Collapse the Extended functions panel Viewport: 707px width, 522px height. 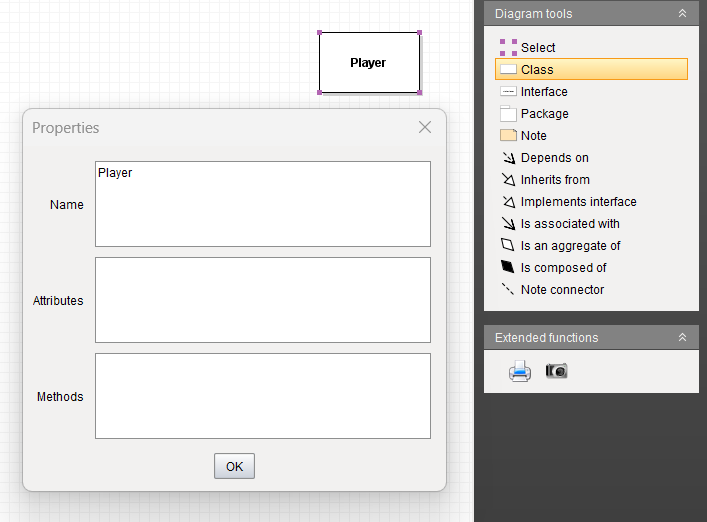coord(682,337)
